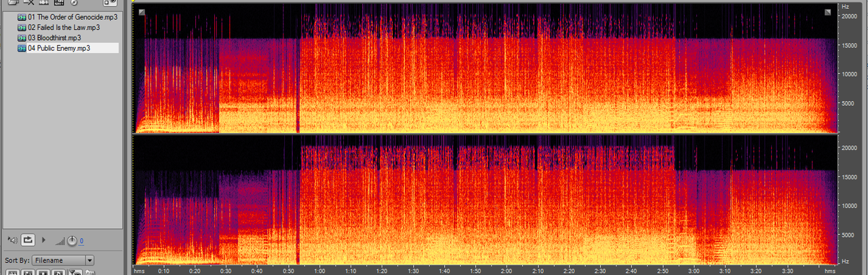Click the top-right corner handle of spectrogram
The height and width of the screenshot is (275, 868).
tap(828, 12)
